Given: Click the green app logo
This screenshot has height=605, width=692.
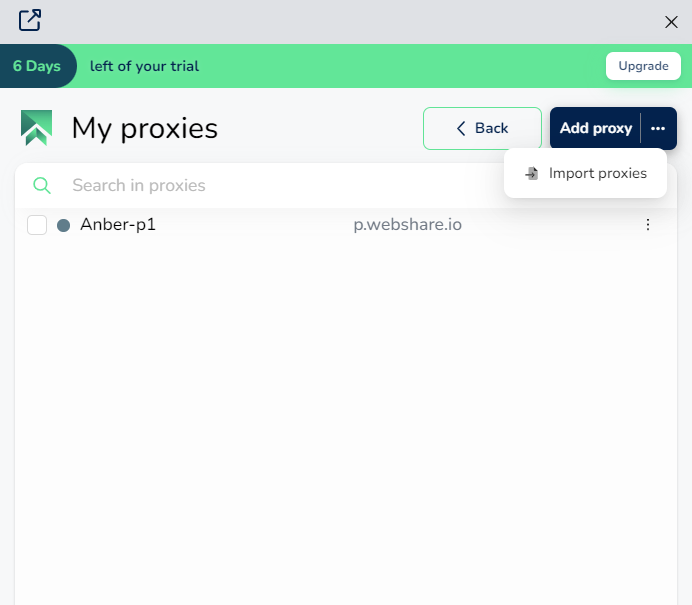Looking at the screenshot, I should [37, 128].
